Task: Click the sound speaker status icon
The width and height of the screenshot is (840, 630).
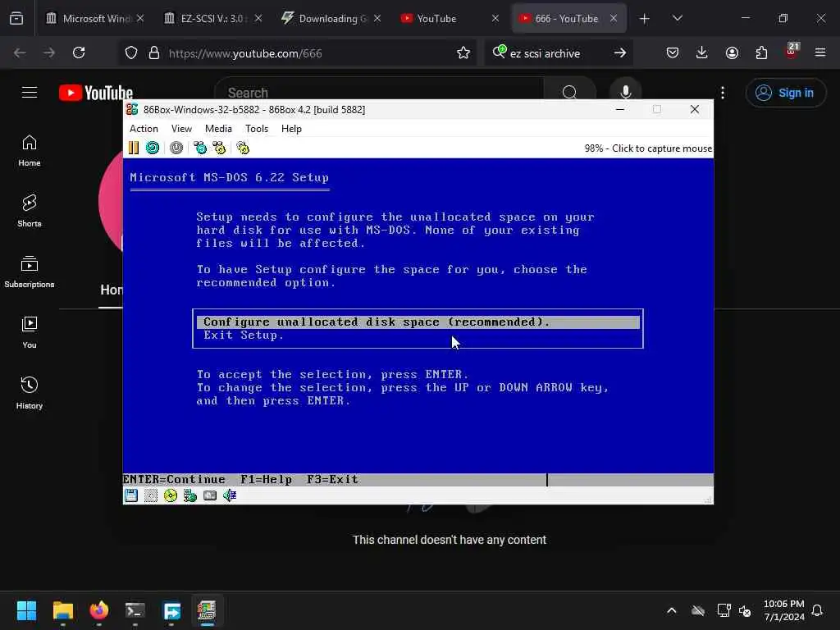Action: pos(230,495)
